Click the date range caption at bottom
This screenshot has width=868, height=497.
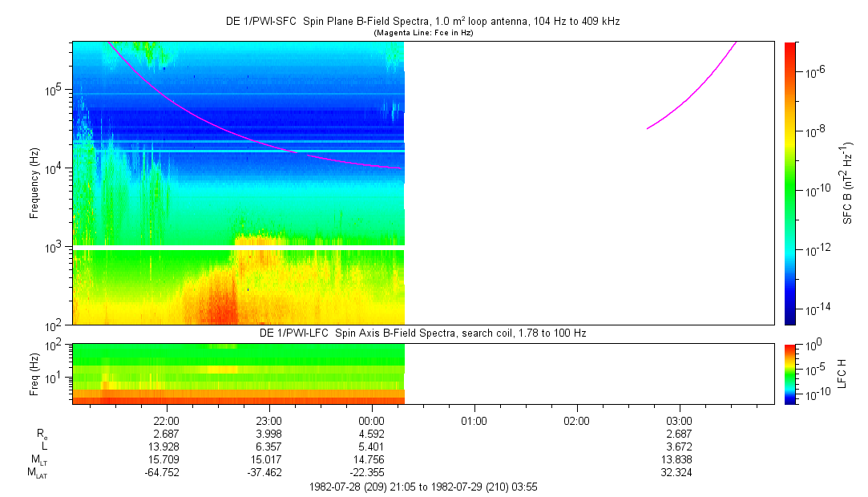click(423, 487)
